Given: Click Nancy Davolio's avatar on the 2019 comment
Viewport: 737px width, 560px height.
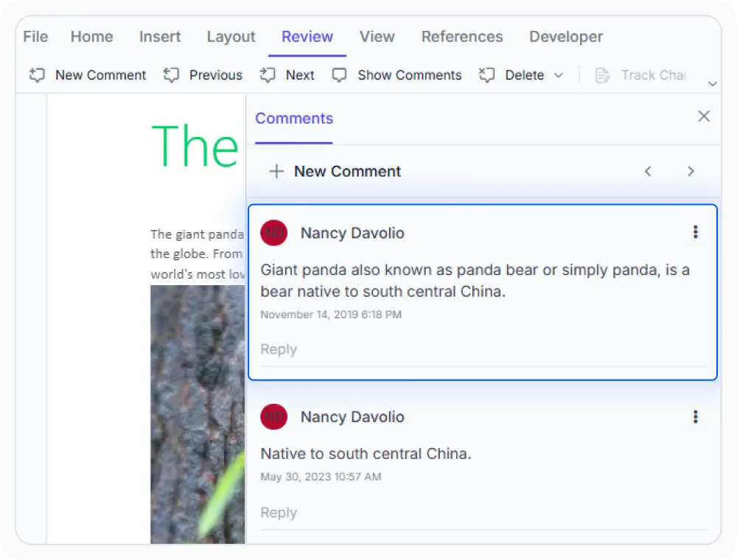Looking at the screenshot, I should (274, 233).
